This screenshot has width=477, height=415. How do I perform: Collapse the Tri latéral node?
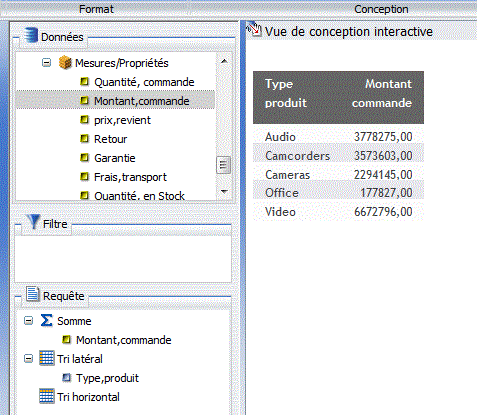[x=29, y=359]
